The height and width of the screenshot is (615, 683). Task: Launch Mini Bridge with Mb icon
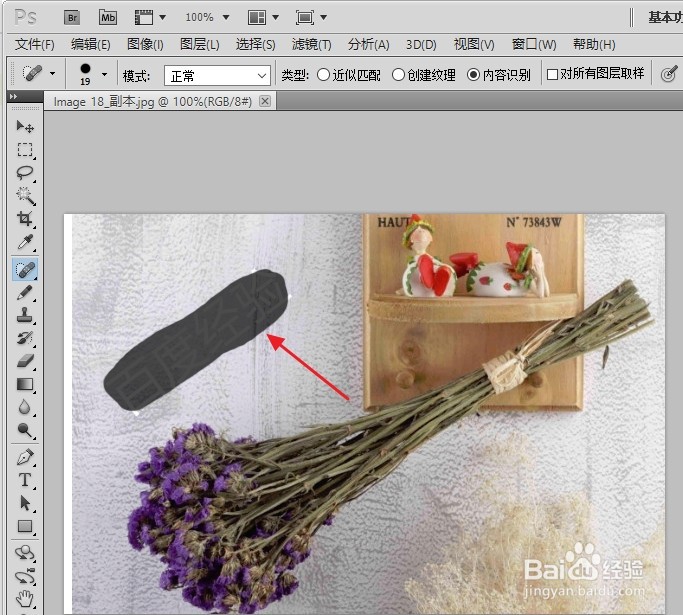pos(108,18)
